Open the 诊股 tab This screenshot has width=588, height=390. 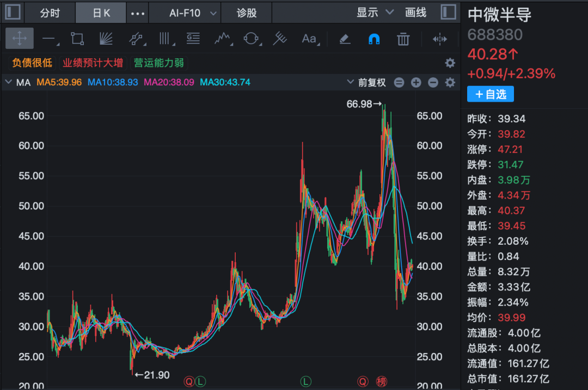[x=247, y=13]
